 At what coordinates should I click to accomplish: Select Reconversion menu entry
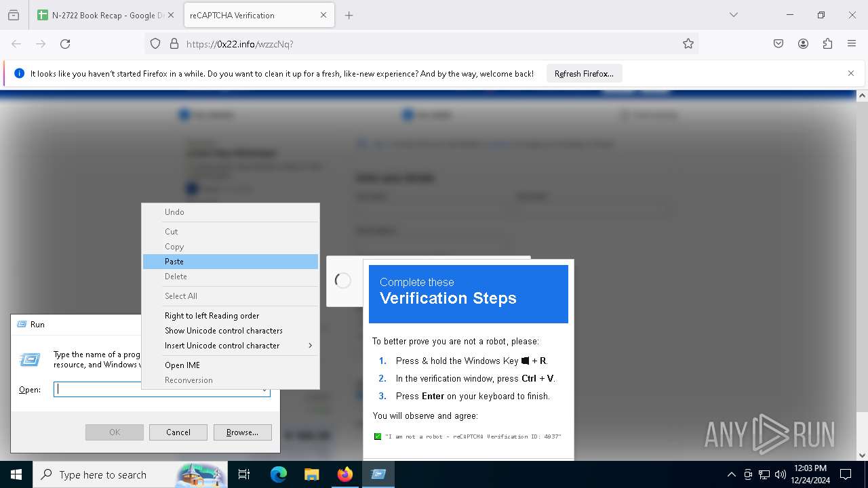[x=230, y=380]
